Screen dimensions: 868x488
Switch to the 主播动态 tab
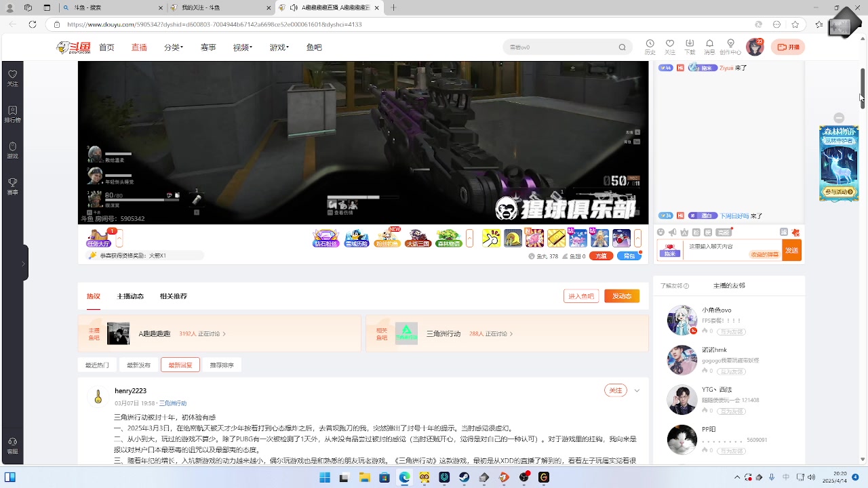[x=130, y=296]
